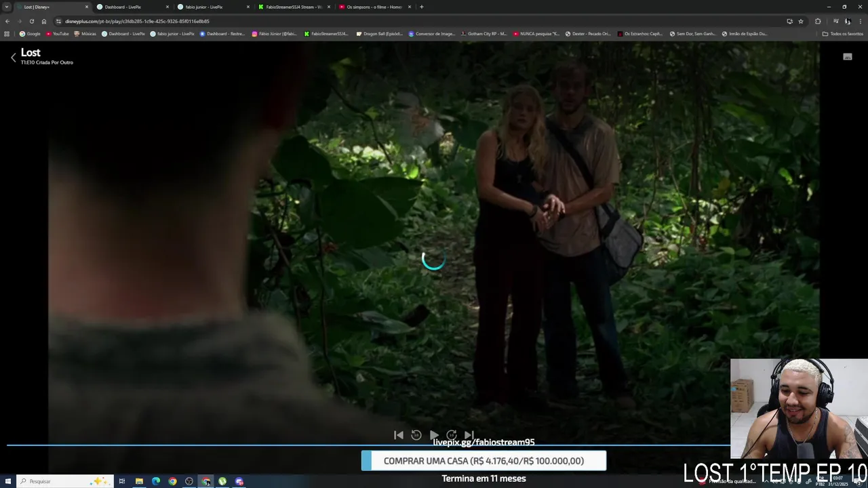Screen dimensions: 868x488
Task: Open Músicas bookmark
Action: tap(85, 33)
